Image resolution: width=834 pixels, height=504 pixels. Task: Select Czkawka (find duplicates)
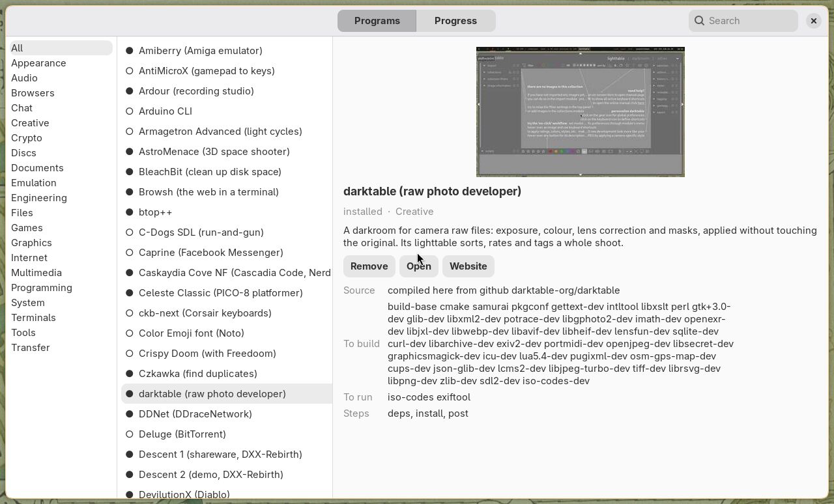click(226, 374)
